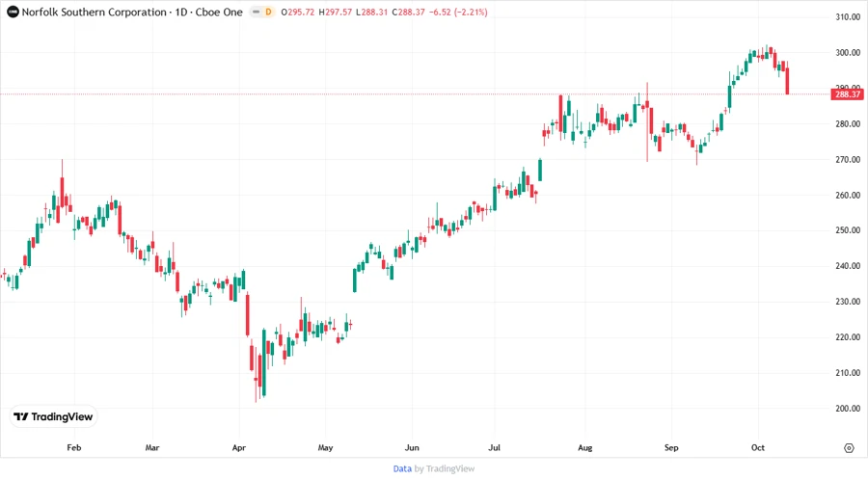The width and height of the screenshot is (868, 480).
Task: Click the latest red candle at far right
Action: click(x=788, y=80)
